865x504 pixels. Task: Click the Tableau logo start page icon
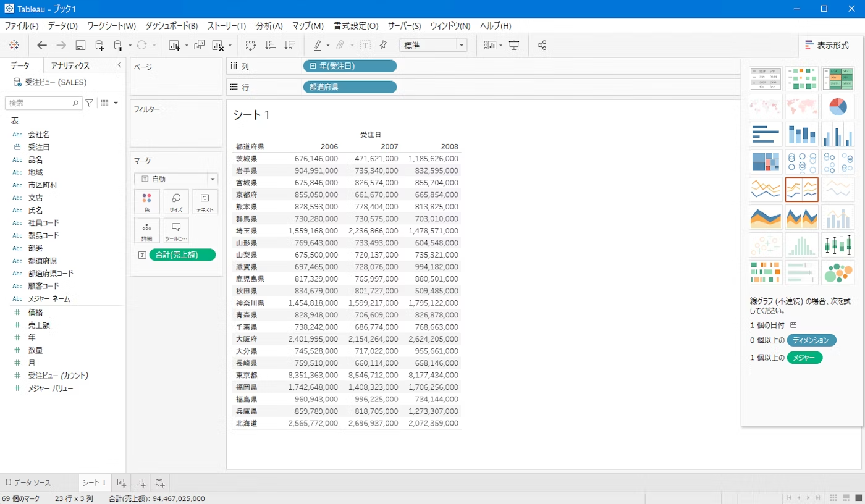(x=14, y=45)
